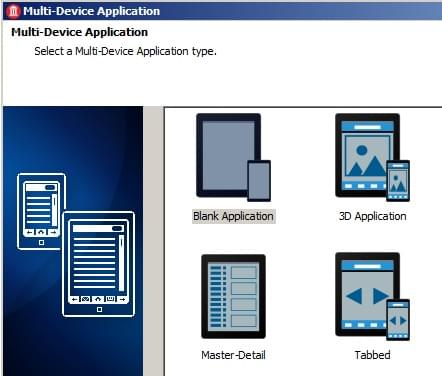Image resolution: width=442 pixels, height=376 pixels.
Task: Click the 3D Application label
Action: (372, 216)
